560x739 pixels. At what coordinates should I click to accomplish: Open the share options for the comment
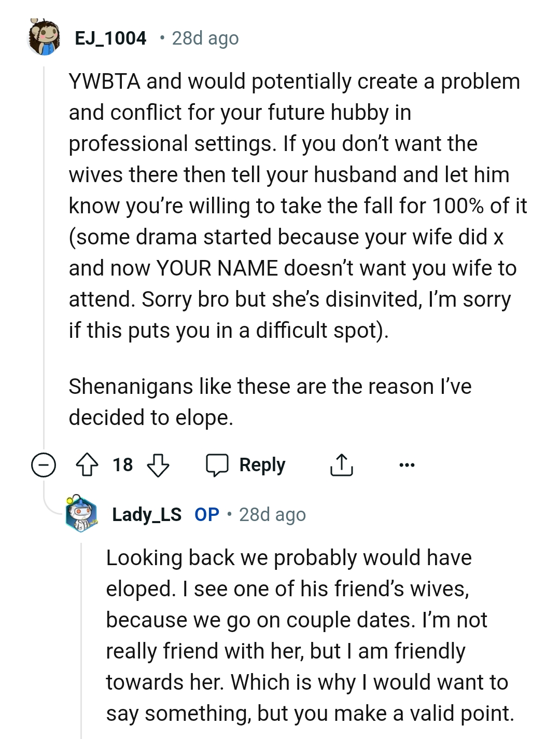click(x=341, y=464)
